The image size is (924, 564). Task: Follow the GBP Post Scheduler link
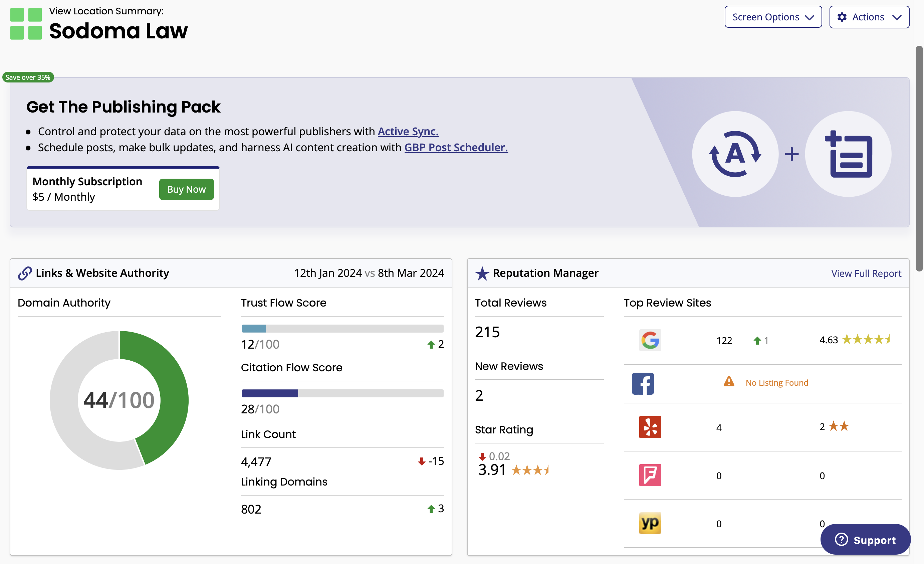(x=456, y=147)
